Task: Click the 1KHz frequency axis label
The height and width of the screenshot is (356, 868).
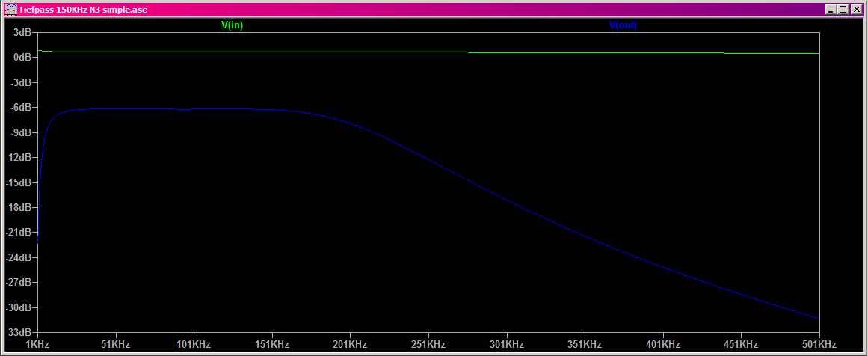Action: (37, 344)
